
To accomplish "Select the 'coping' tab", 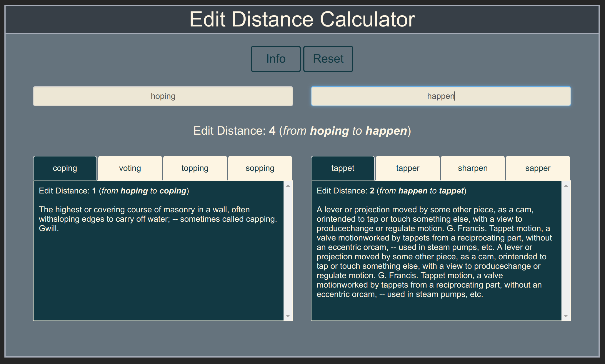I will tap(65, 168).
